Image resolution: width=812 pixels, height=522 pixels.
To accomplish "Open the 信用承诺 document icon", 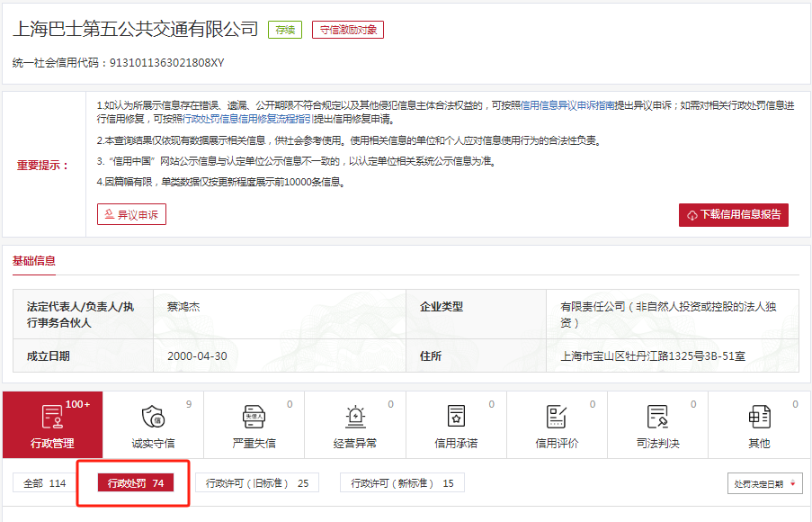I will (457, 417).
